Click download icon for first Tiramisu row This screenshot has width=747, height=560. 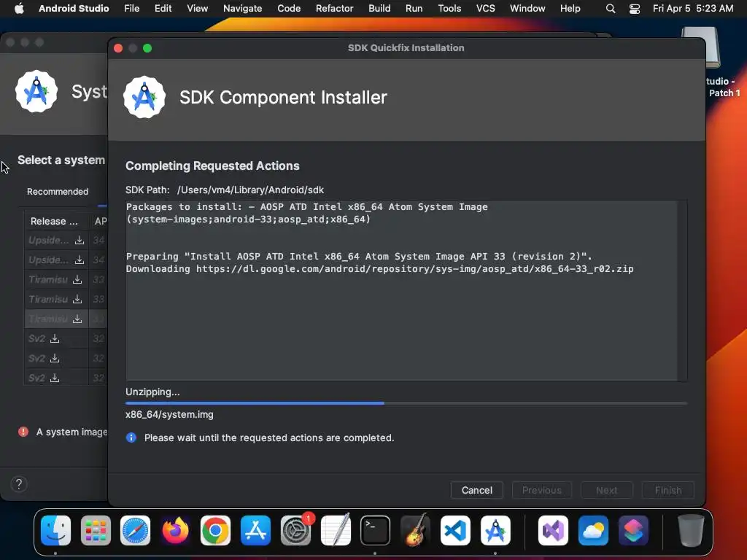pyautogui.click(x=77, y=279)
